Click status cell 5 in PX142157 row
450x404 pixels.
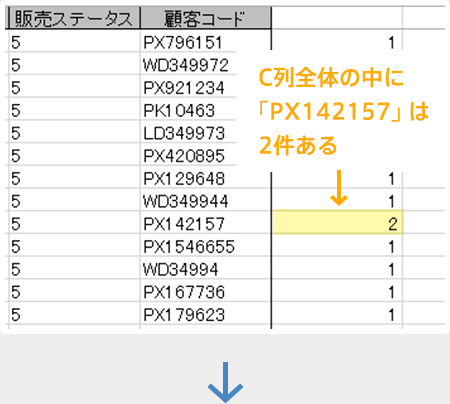(x=74, y=222)
